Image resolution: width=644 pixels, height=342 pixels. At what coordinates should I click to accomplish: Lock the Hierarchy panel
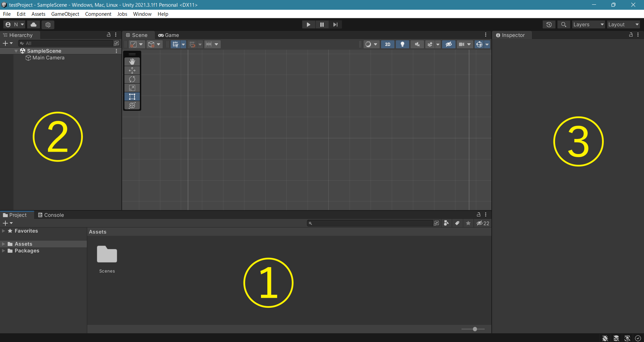(109, 35)
